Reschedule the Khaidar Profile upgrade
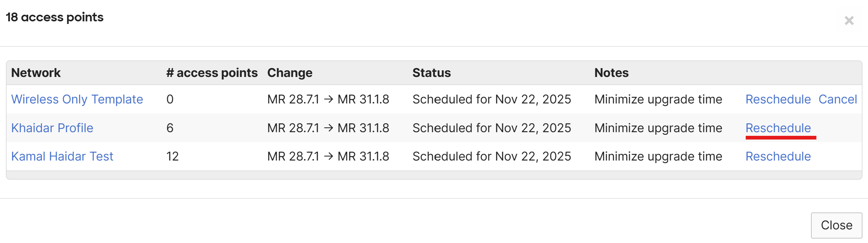868x243 pixels. point(779,128)
